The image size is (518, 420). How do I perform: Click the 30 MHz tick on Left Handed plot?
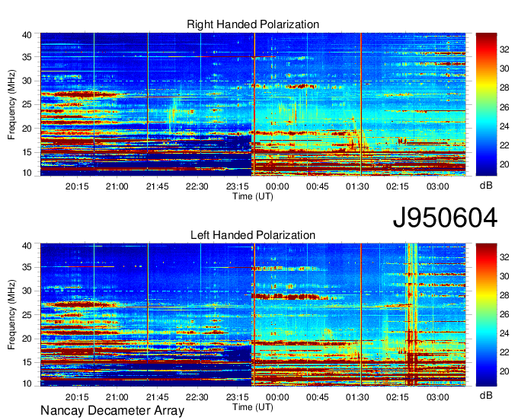[x=27, y=291]
